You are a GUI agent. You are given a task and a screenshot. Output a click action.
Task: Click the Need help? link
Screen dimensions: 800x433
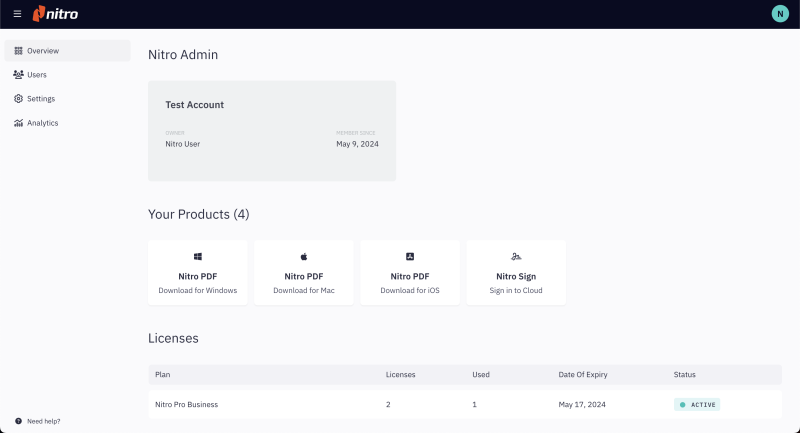(x=43, y=421)
